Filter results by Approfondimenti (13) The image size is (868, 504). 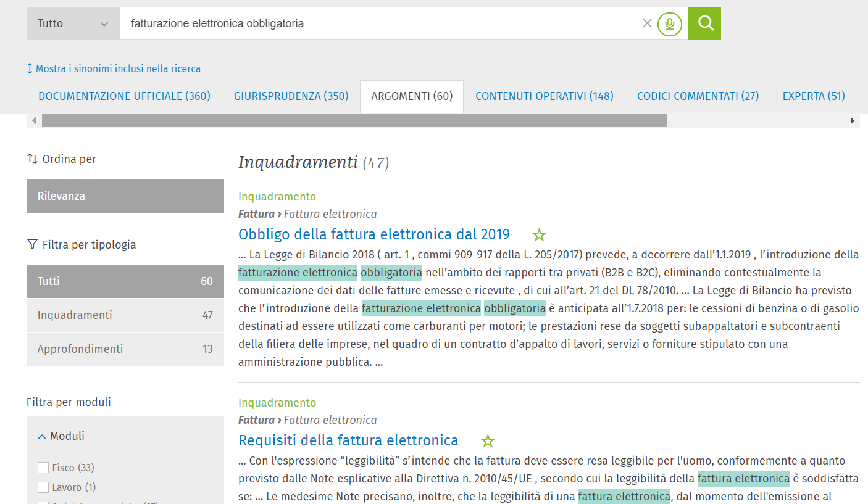pos(125,349)
